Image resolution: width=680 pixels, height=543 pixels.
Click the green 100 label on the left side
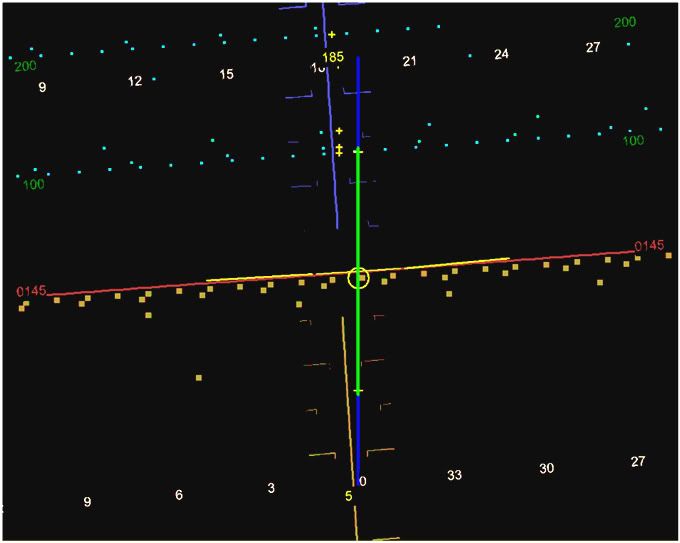click(x=33, y=185)
